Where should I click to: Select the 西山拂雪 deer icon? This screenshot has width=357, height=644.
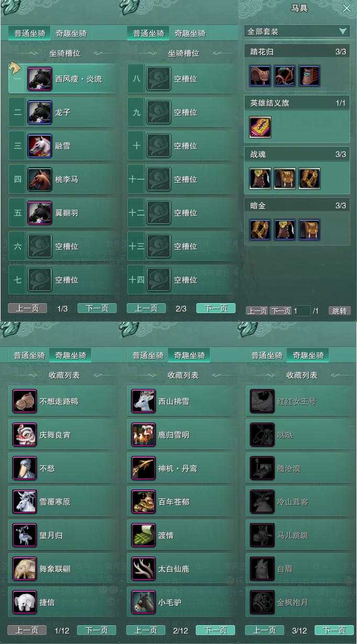click(x=143, y=402)
